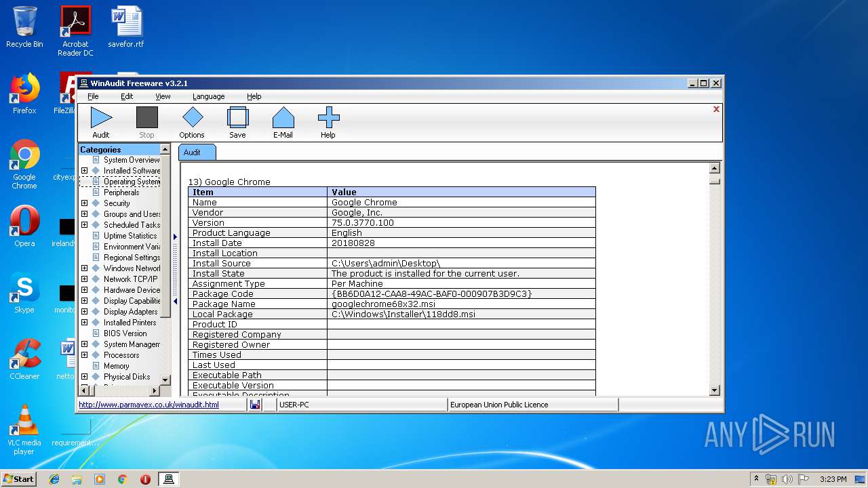Switch to the Audit tab

pyautogui.click(x=197, y=152)
